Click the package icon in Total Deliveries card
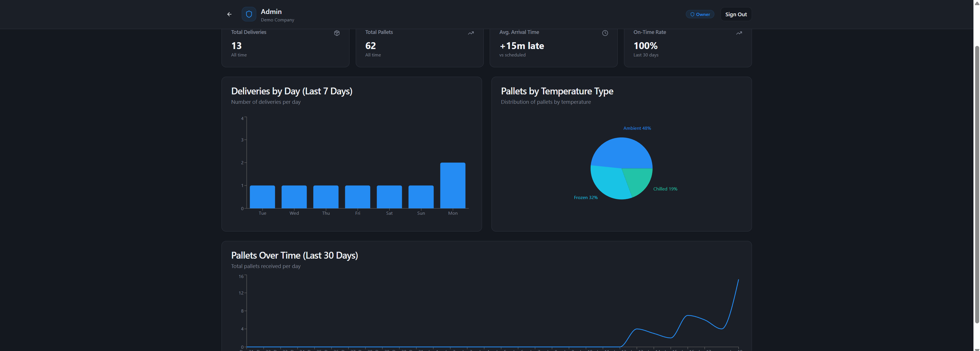Viewport: 980px width, 351px height. [x=337, y=33]
